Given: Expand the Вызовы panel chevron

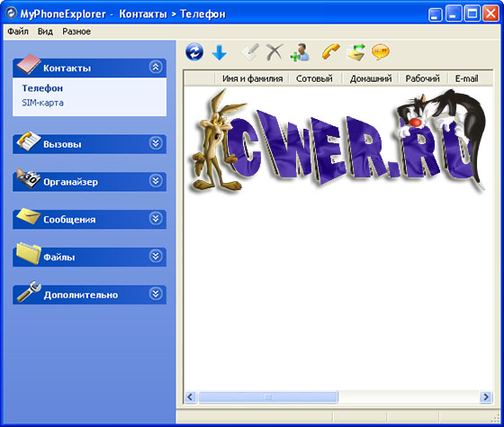Looking at the screenshot, I should (156, 143).
